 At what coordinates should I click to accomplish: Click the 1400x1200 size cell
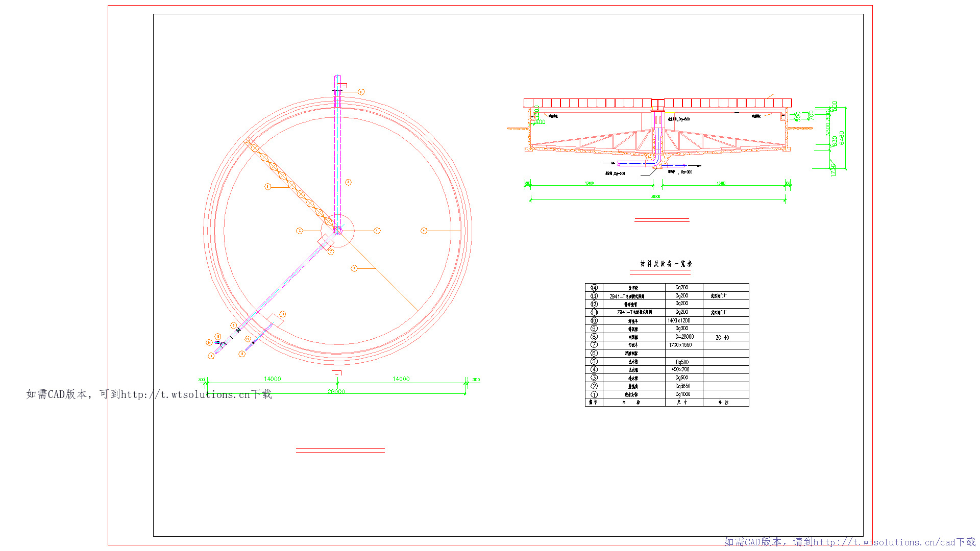(679, 320)
